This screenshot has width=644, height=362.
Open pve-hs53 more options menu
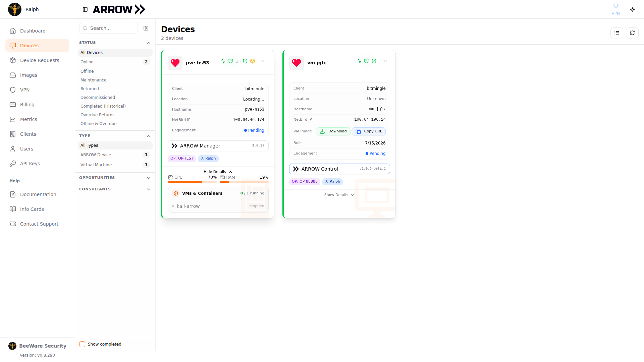point(263,61)
